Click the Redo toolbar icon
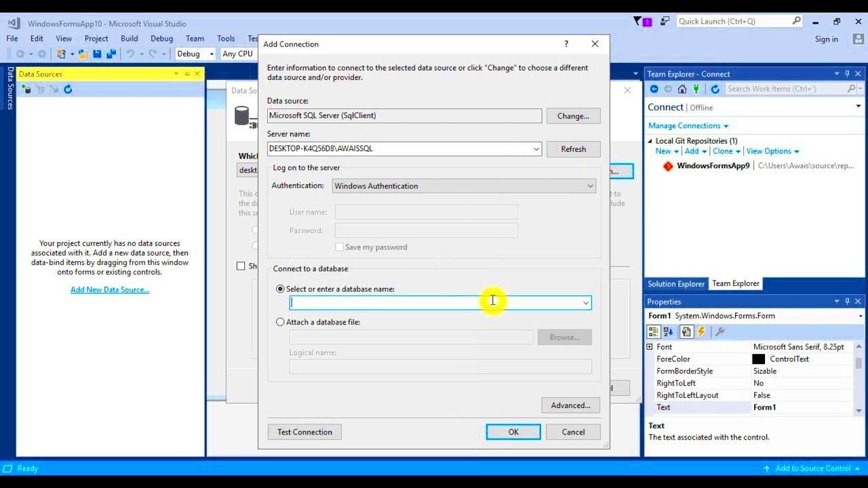868x488 pixels. [153, 54]
